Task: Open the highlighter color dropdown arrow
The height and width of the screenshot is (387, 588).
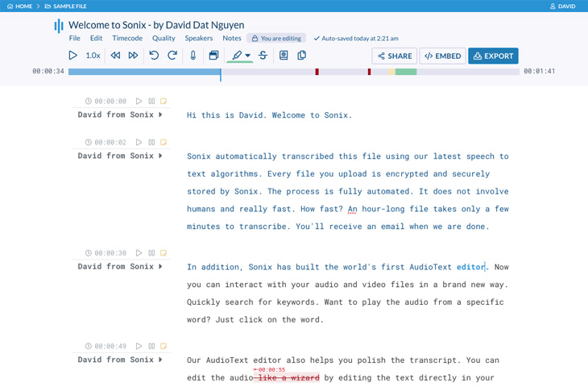Action: [x=248, y=56]
